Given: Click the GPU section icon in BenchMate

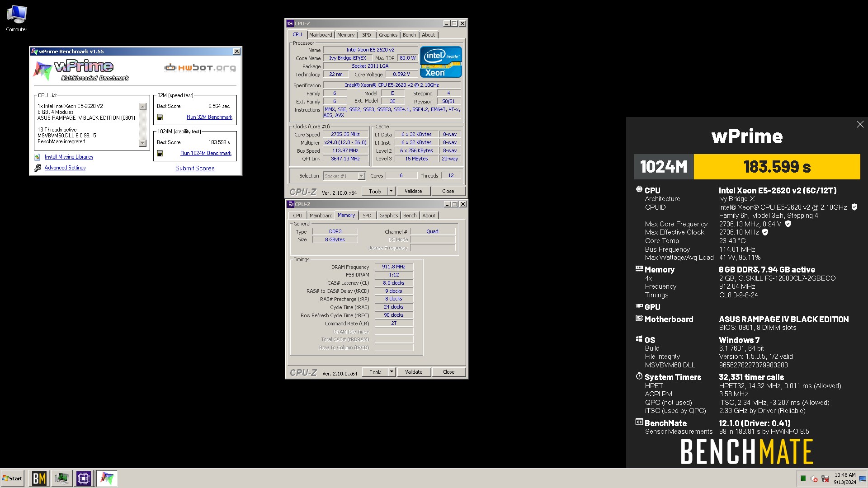Looking at the screenshot, I should (639, 306).
